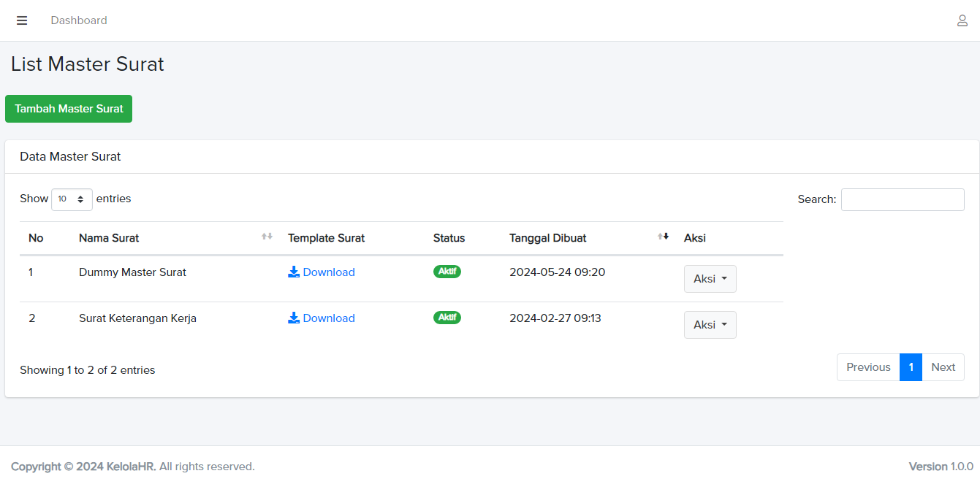Image resolution: width=980 pixels, height=487 pixels.
Task: Select pagination page 1
Action: 911,367
